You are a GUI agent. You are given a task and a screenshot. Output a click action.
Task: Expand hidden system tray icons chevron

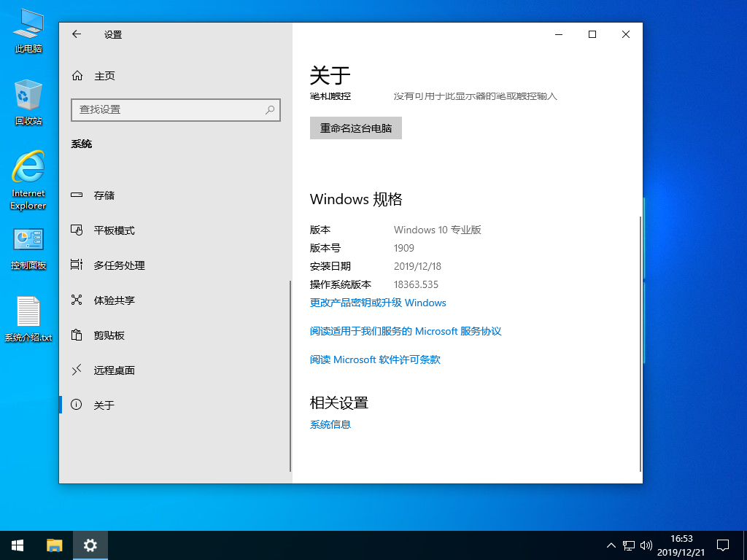[611, 545]
